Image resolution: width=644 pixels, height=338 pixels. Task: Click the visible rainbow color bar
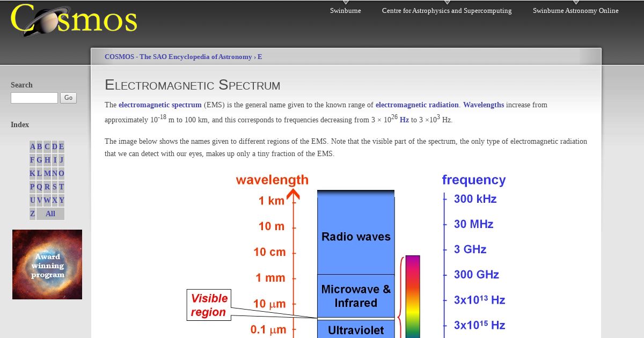click(x=413, y=297)
